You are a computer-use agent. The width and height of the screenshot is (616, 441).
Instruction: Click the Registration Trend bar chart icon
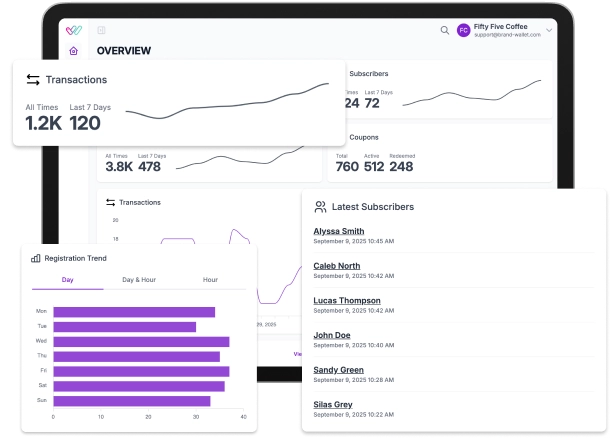click(36, 258)
